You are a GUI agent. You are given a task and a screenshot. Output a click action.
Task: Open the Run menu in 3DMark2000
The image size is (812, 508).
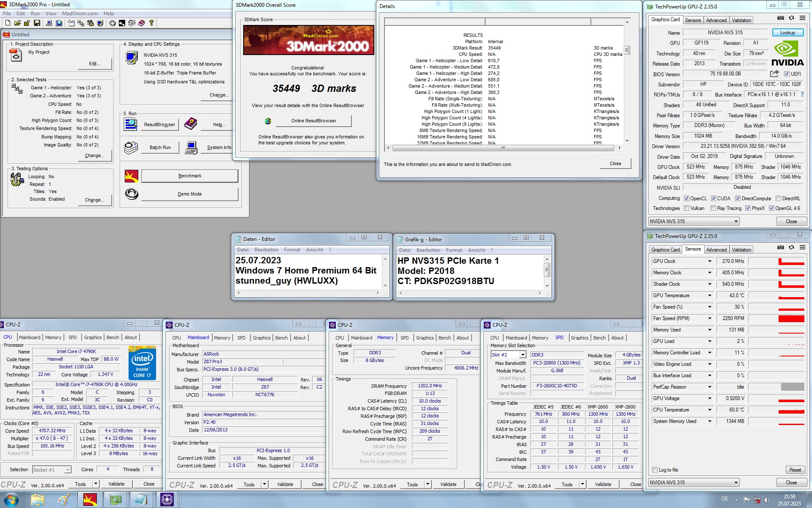[35, 14]
